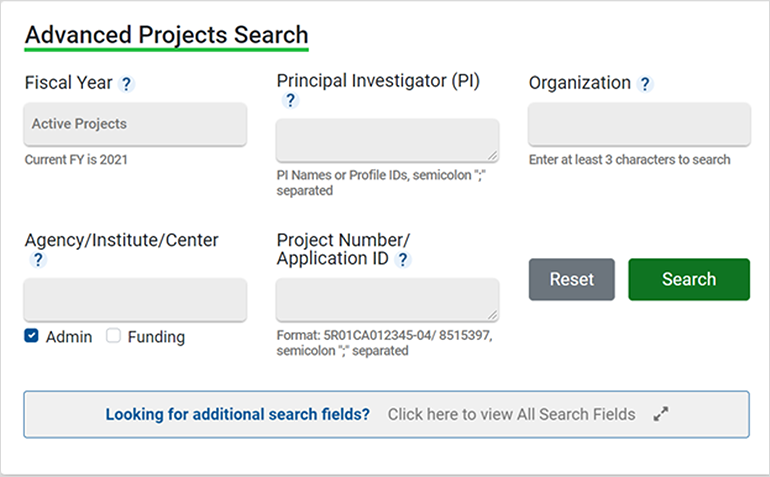Image resolution: width=770 pixels, height=477 pixels.
Task: Enable the Funding checkbox
Action: [114, 337]
